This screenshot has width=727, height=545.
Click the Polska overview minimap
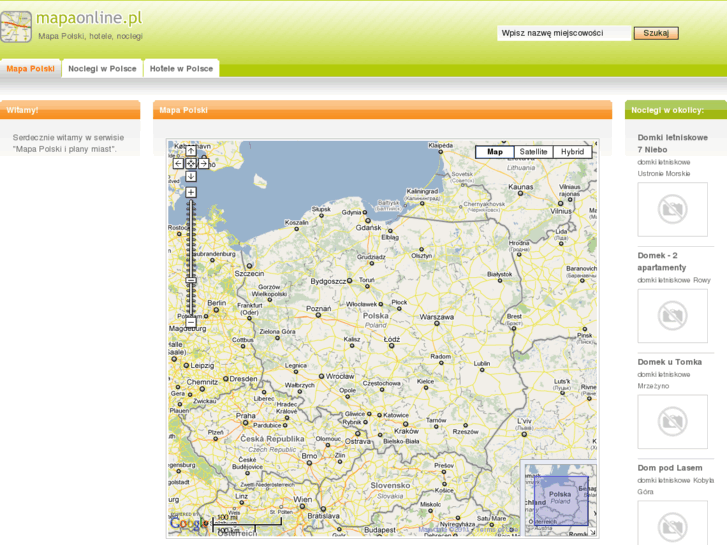tap(561, 500)
